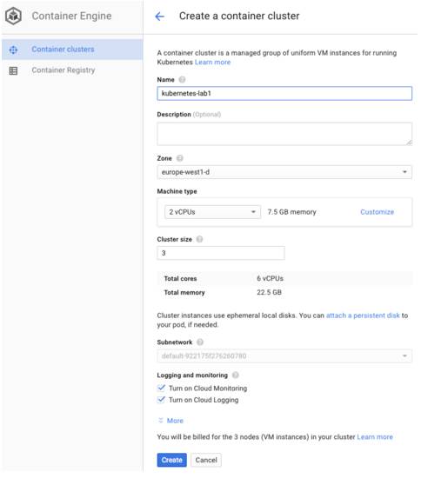Click the help icon next to Zone

pos(179,158)
